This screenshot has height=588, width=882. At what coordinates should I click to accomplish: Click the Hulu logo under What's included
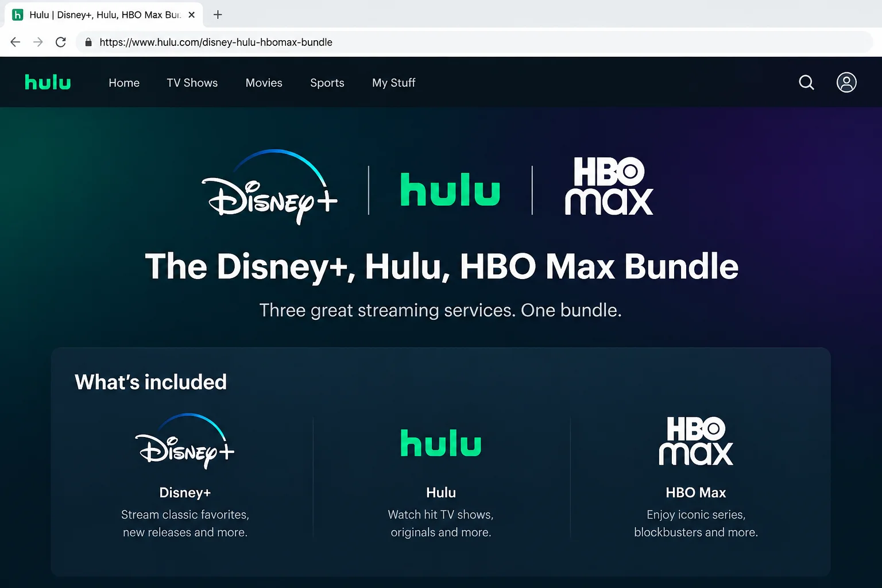tap(441, 443)
